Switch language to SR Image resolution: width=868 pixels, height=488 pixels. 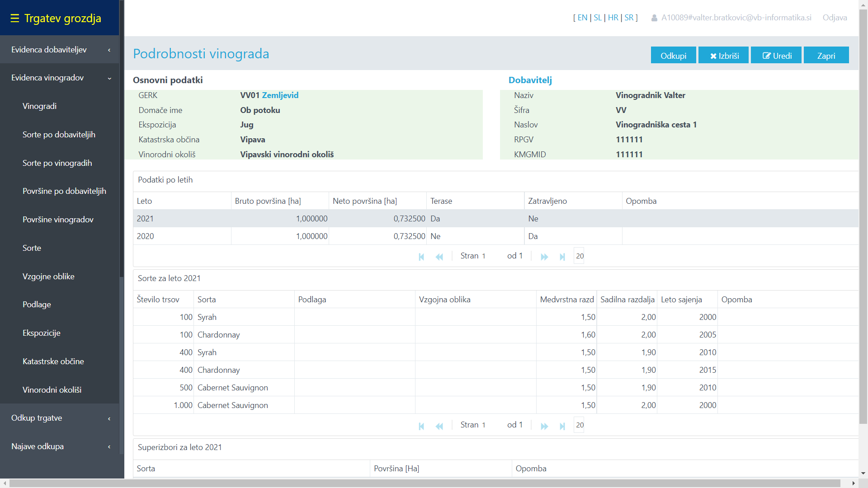click(629, 18)
